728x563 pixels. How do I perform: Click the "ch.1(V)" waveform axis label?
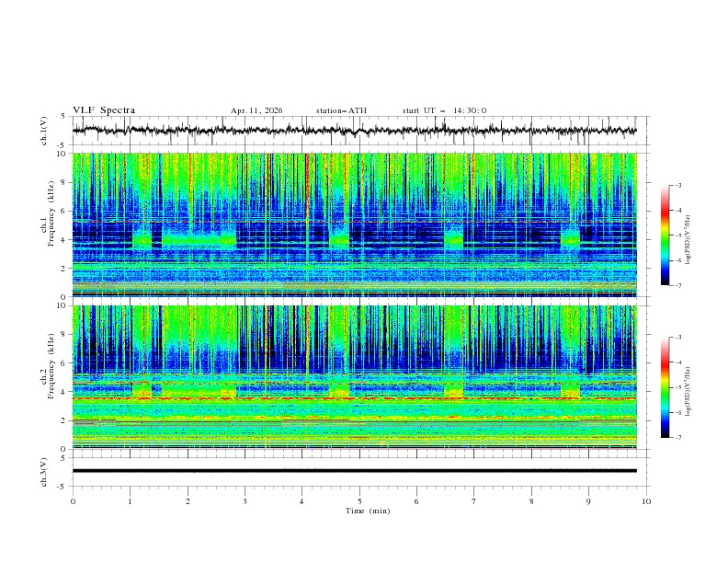[44, 131]
